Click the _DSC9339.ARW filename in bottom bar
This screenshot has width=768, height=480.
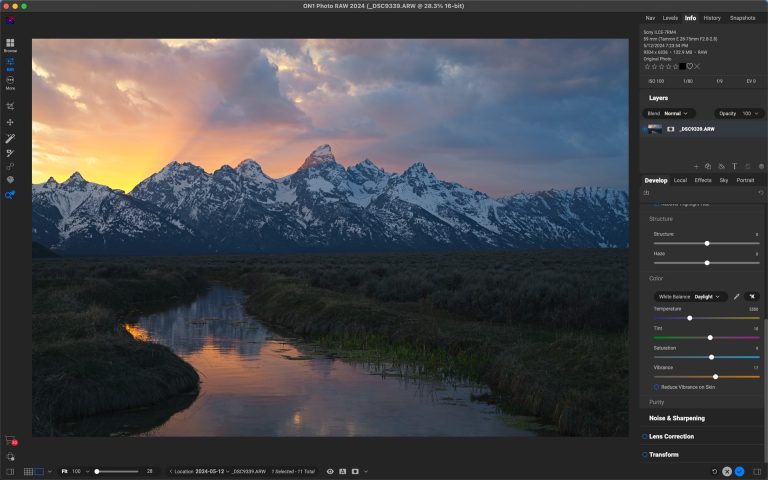pyautogui.click(x=249, y=472)
